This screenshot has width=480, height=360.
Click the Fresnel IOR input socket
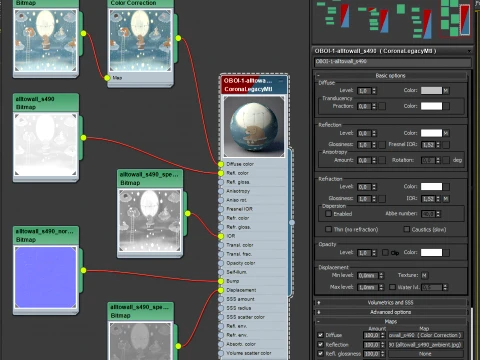(221, 209)
